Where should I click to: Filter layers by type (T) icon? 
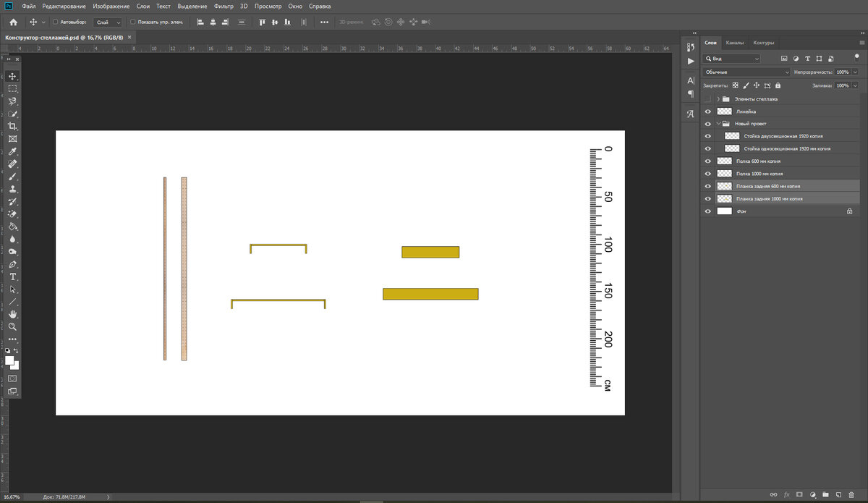pos(807,59)
